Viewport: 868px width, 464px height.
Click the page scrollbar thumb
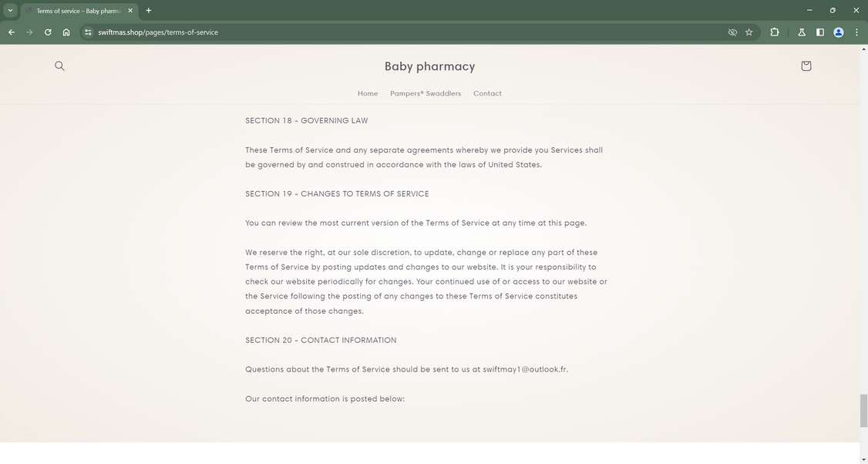click(x=862, y=410)
